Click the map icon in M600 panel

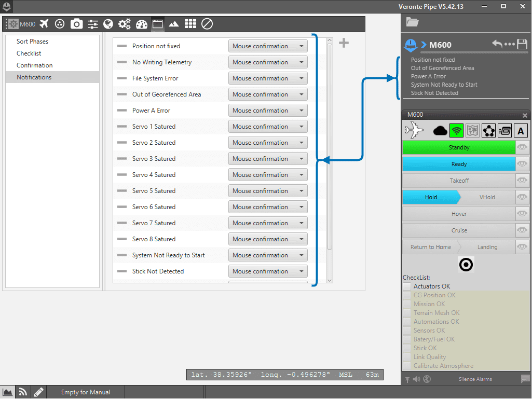point(472,131)
